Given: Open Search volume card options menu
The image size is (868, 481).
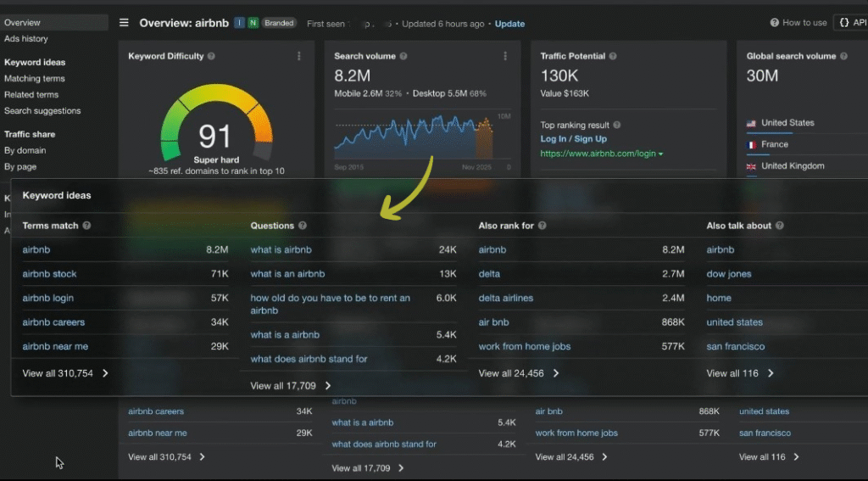Looking at the screenshot, I should (x=505, y=56).
